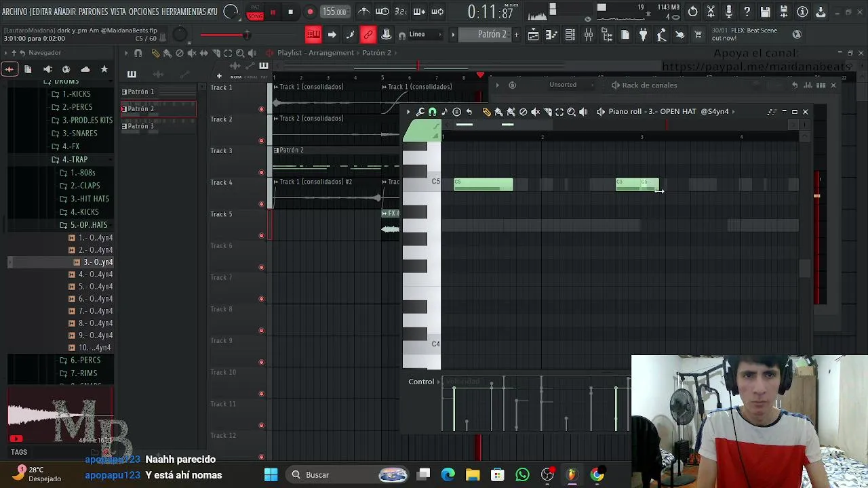Viewport: 868px width, 488px height.
Task: Open the OPCIONES menu
Action: point(144,12)
